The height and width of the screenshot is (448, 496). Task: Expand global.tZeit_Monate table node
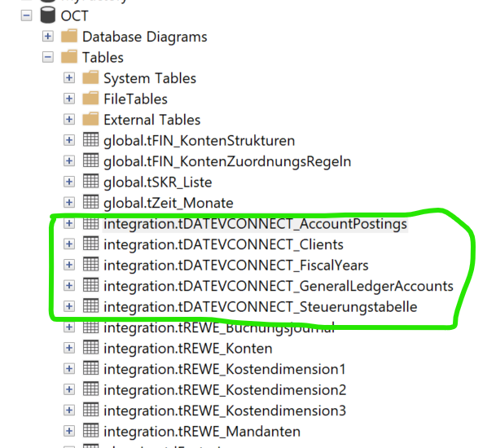(69, 203)
